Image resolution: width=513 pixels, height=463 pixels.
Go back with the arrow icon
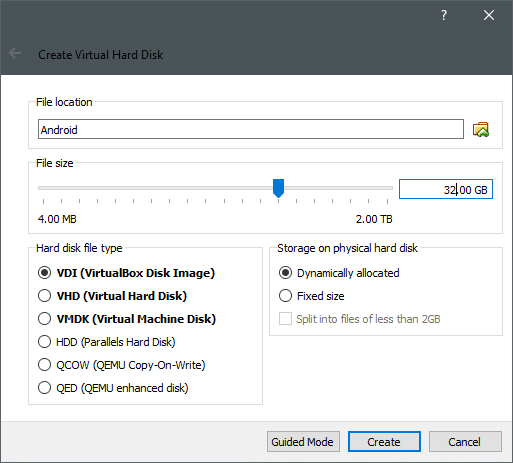pyautogui.click(x=15, y=53)
